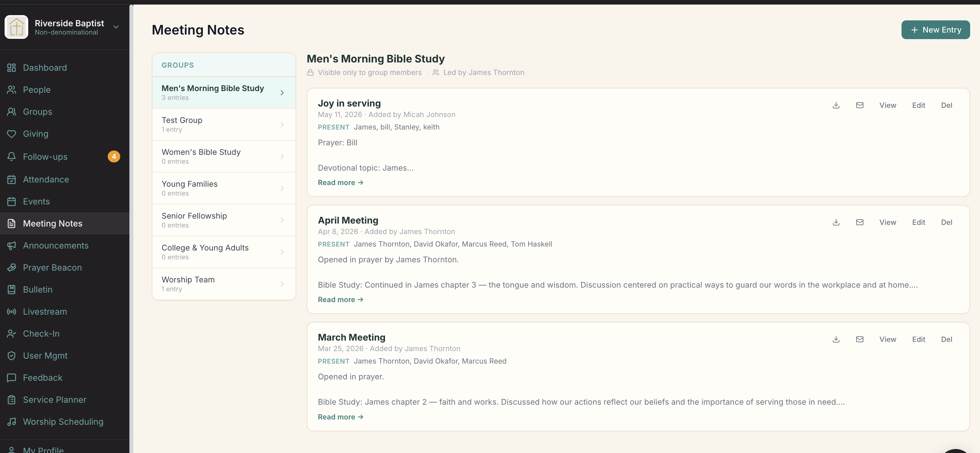Read more of Joy in serving
The height and width of the screenshot is (453, 980).
tap(341, 183)
